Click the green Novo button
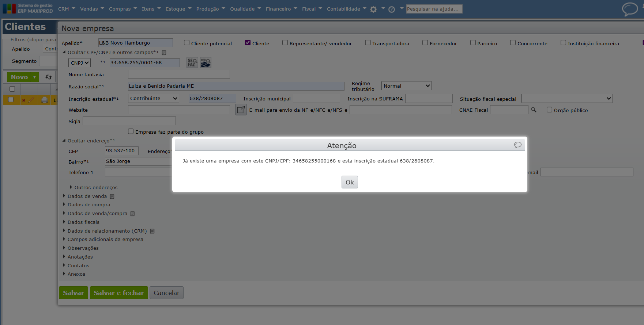This screenshot has height=325, width=644. (19, 77)
